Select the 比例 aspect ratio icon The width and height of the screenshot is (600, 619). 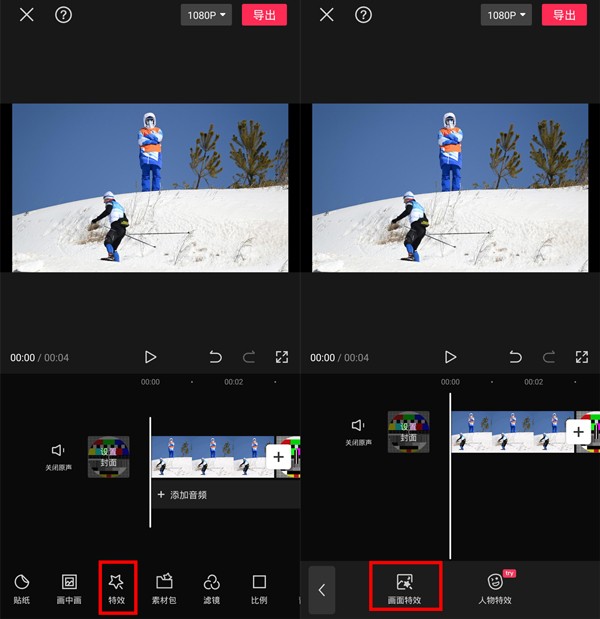click(x=259, y=589)
